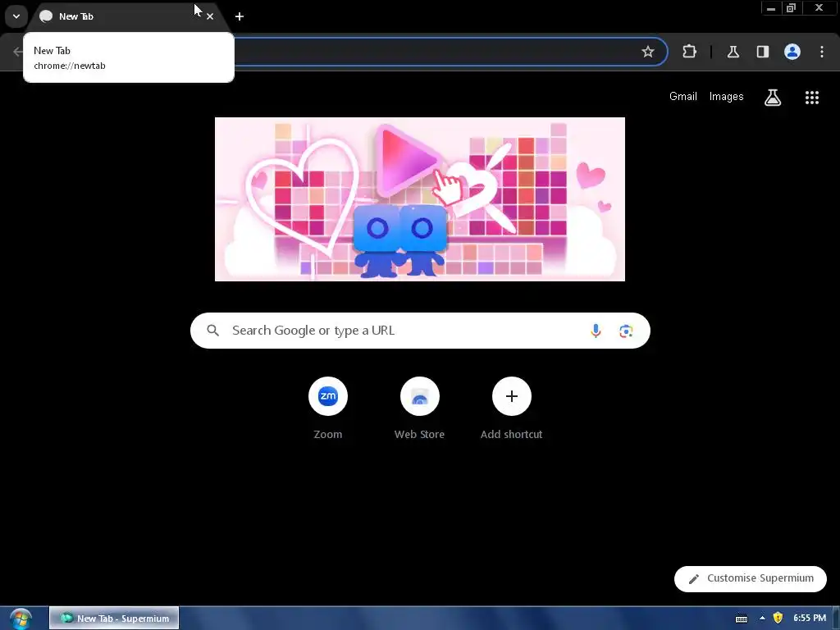Open the three-dot browser menu
Viewport: 840px width, 630px height.
click(822, 52)
